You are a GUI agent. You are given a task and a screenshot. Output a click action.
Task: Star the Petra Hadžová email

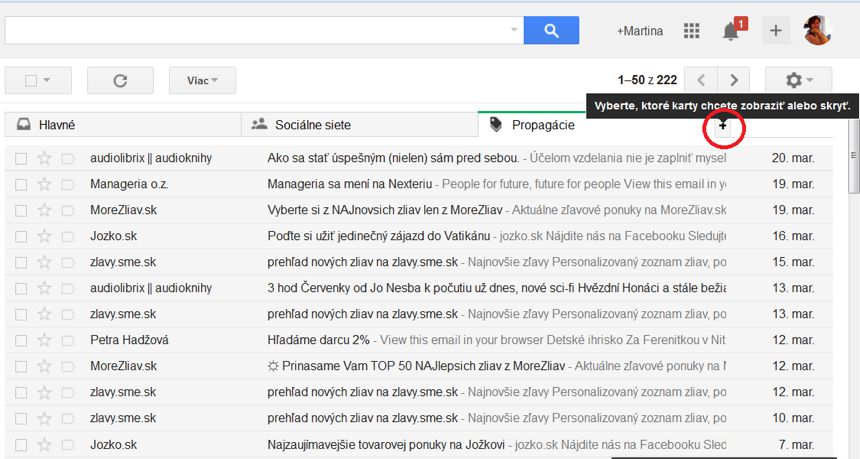point(44,340)
